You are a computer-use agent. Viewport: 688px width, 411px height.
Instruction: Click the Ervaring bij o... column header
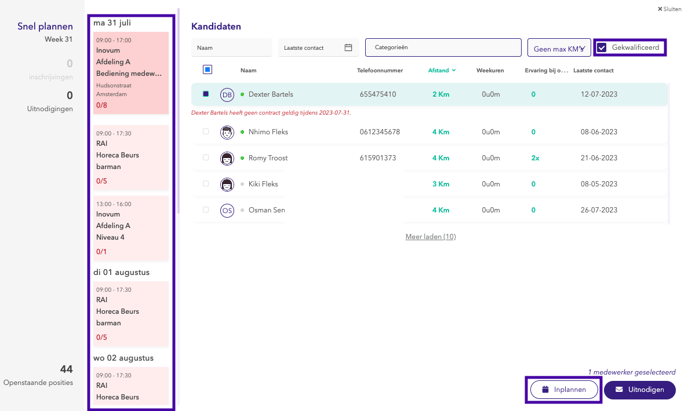546,70
